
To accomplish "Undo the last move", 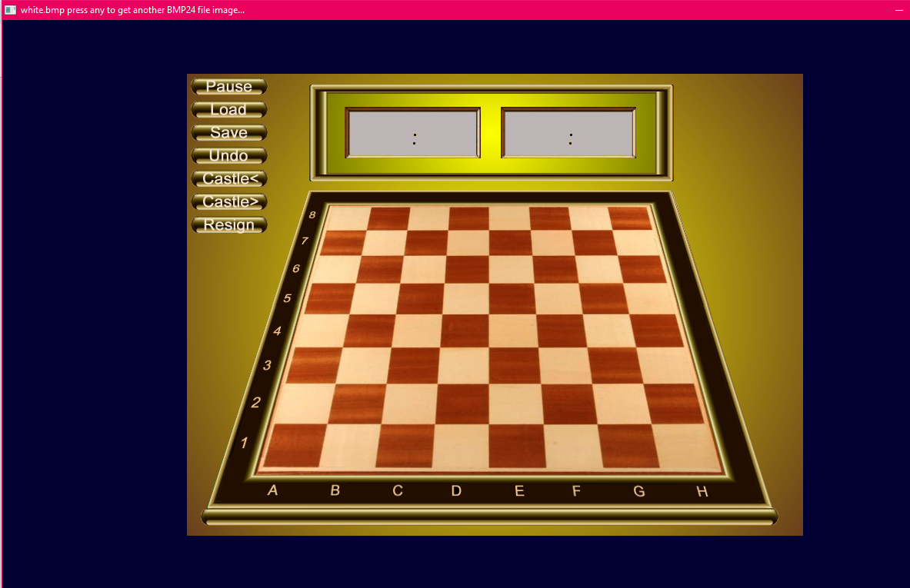I will click(228, 156).
